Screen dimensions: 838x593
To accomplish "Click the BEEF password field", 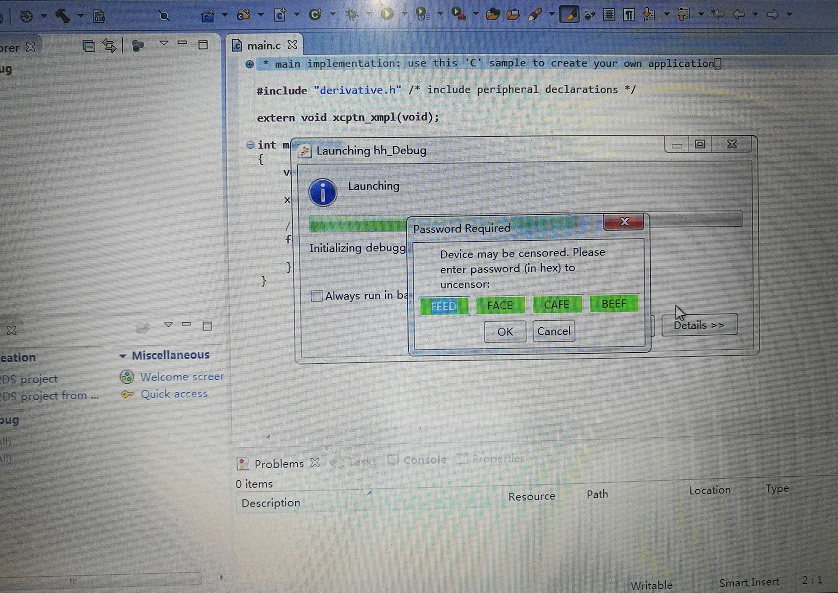I will click(614, 303).
